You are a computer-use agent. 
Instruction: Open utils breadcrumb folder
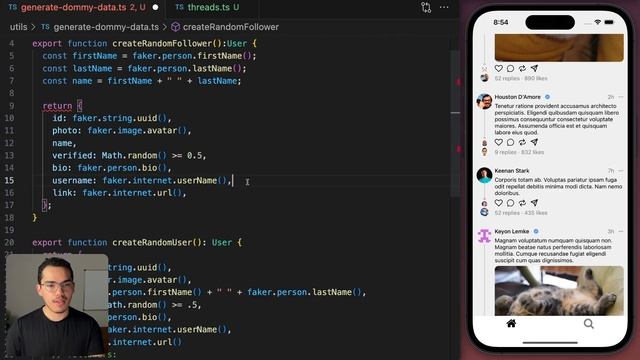point(18,27)
